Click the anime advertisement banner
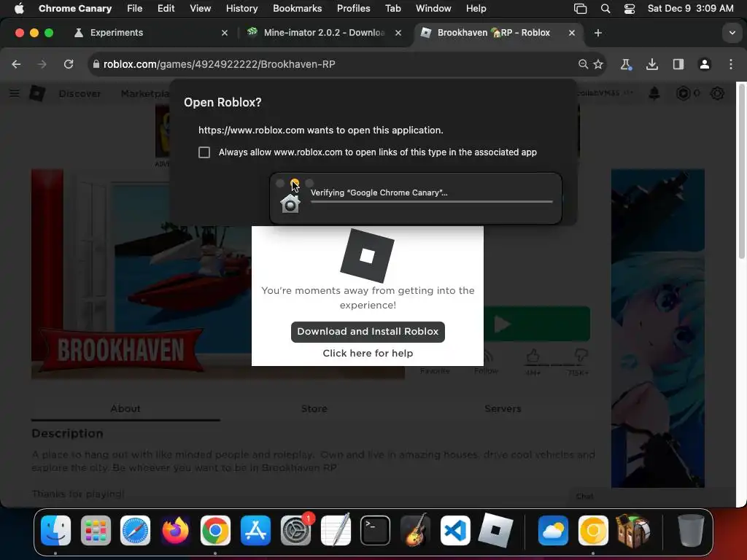This screenshot has height=560, width=747. 658,328
